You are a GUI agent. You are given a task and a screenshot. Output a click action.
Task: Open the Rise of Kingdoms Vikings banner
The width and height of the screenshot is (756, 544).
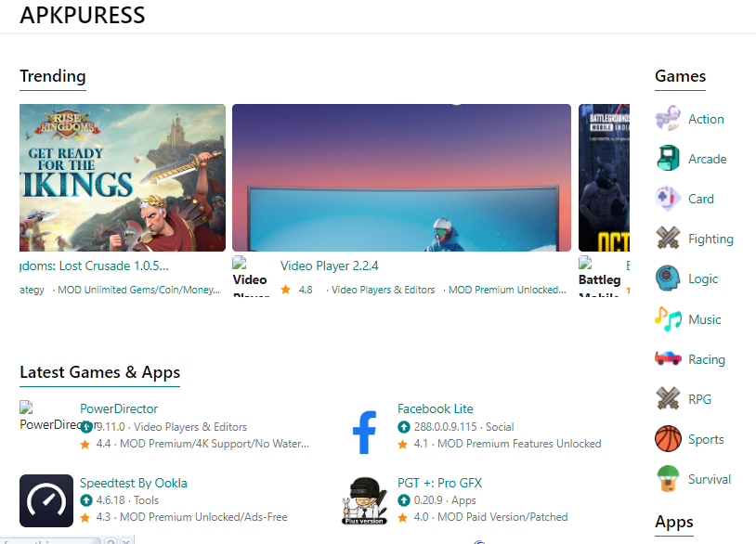[x=123, y=178]
